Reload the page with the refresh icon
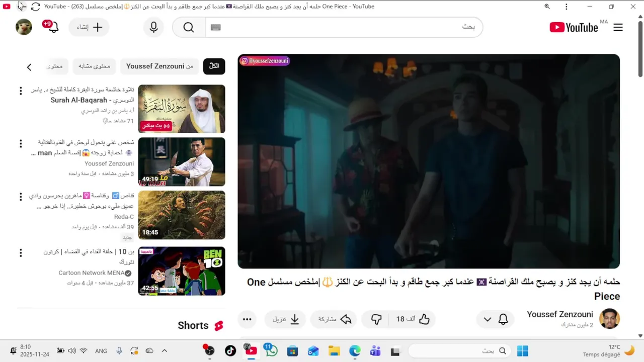The height and width of the screenshot is (362, 644). click(x=35, y=7)
